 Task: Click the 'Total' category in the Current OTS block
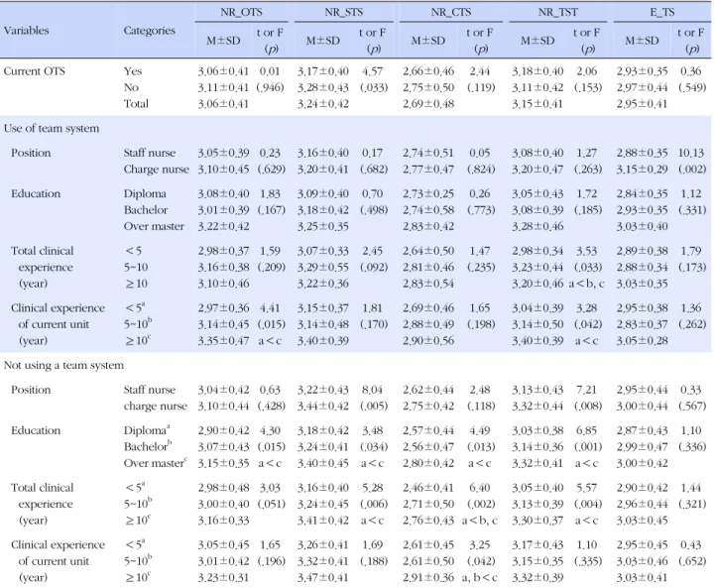pos(136,104)
